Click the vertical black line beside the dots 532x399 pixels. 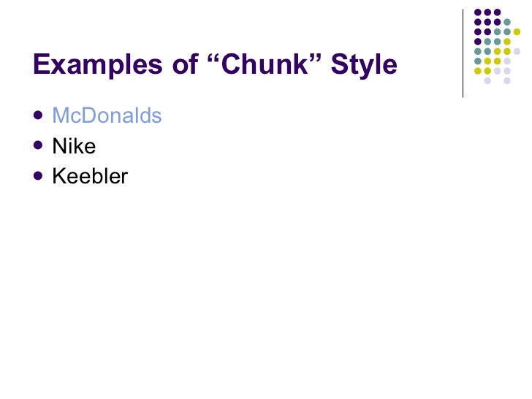(x=463, y=53)
